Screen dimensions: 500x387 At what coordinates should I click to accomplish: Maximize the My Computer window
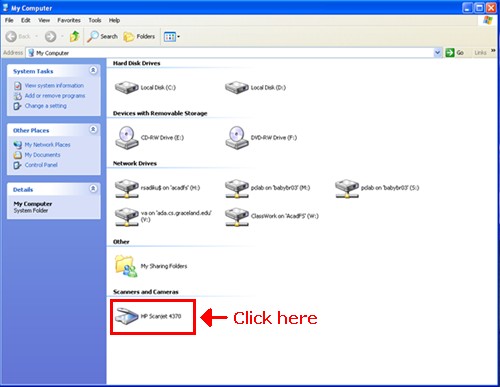click(479, 8)
